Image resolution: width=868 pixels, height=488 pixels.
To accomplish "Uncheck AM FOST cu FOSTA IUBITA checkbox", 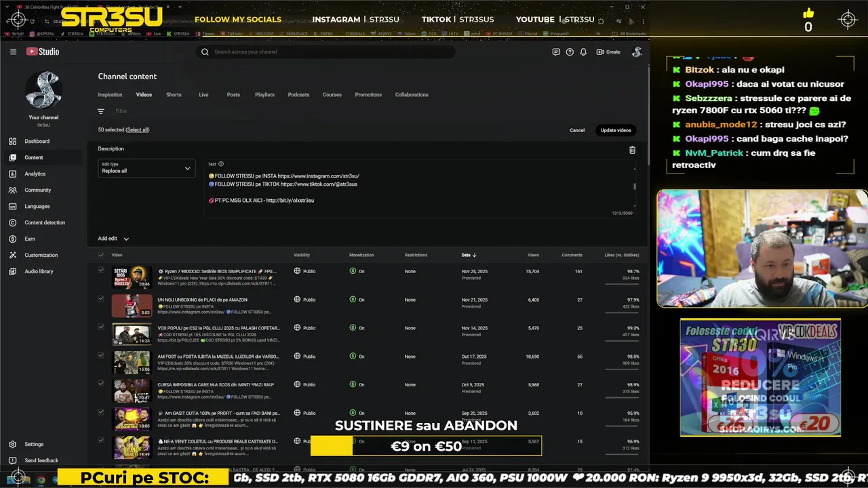I will tap(101, 355).
